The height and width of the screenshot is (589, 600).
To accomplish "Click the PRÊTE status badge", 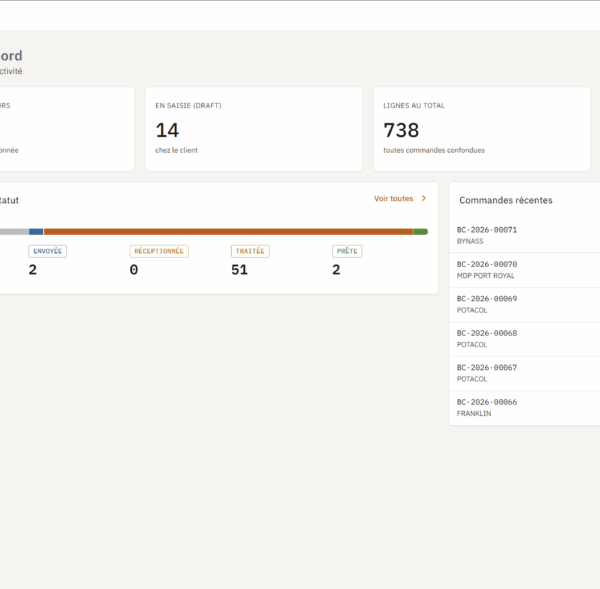I will pos(347,251).
